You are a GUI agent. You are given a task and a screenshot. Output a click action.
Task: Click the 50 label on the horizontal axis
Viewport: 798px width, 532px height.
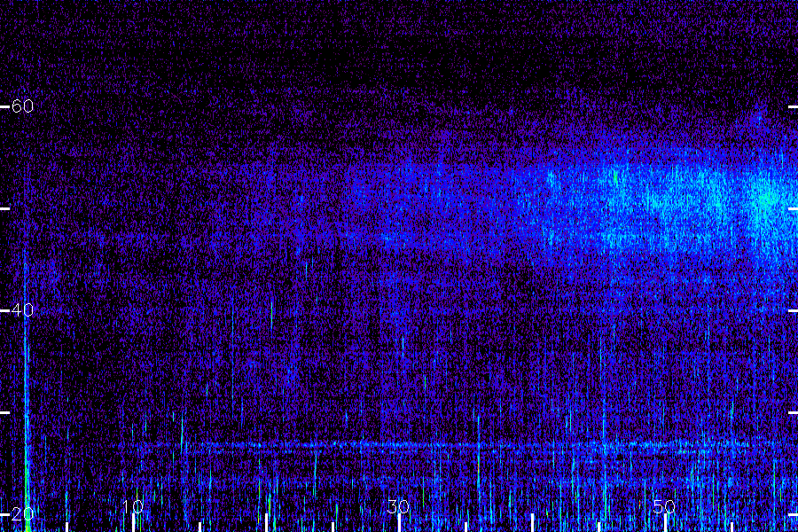click(x=664, y=506)
